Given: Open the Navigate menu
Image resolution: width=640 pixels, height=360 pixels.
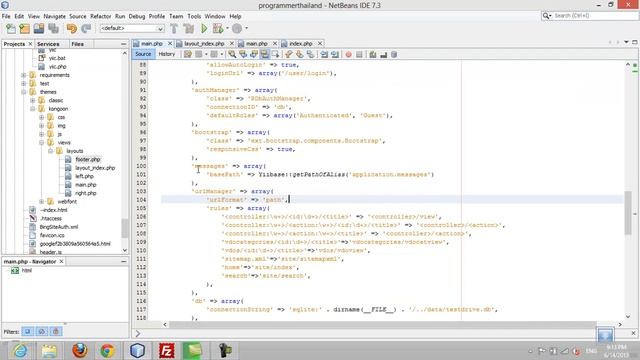Looking at the screenshot, I should coord(55,16).
